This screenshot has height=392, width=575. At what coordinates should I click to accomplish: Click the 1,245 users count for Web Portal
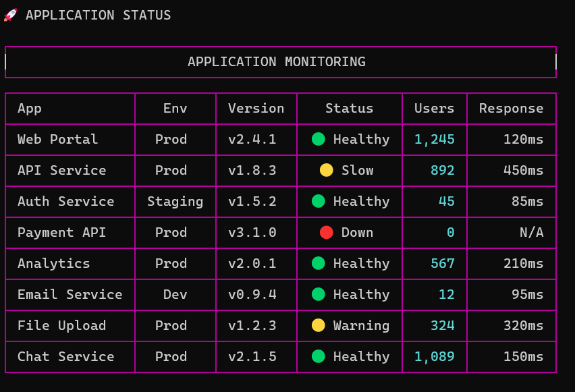point(435,140)
